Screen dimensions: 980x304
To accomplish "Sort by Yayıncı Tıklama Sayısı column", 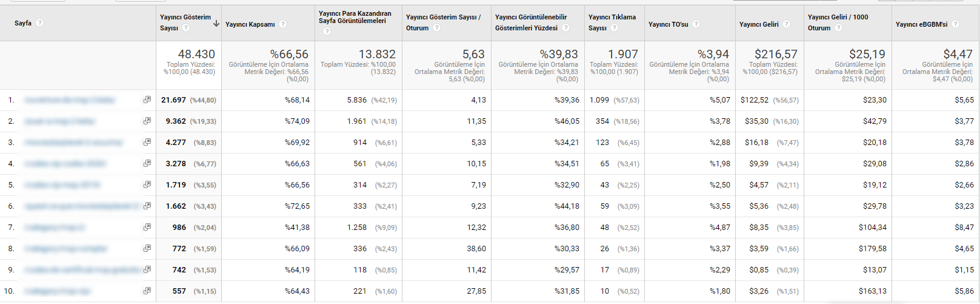I will (x=612, y=22).
